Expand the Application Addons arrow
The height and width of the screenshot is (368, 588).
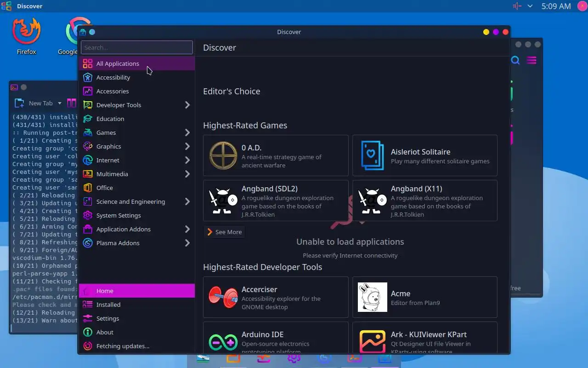point(187,229)
